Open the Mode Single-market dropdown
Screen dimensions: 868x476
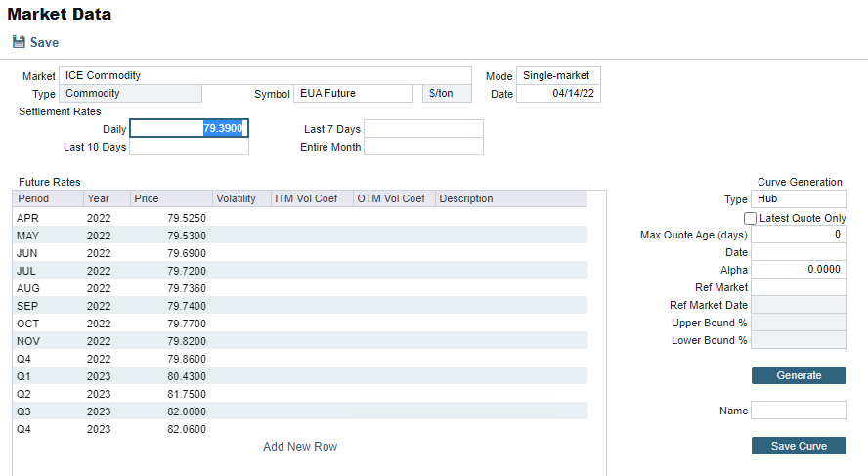pos(558,75)
